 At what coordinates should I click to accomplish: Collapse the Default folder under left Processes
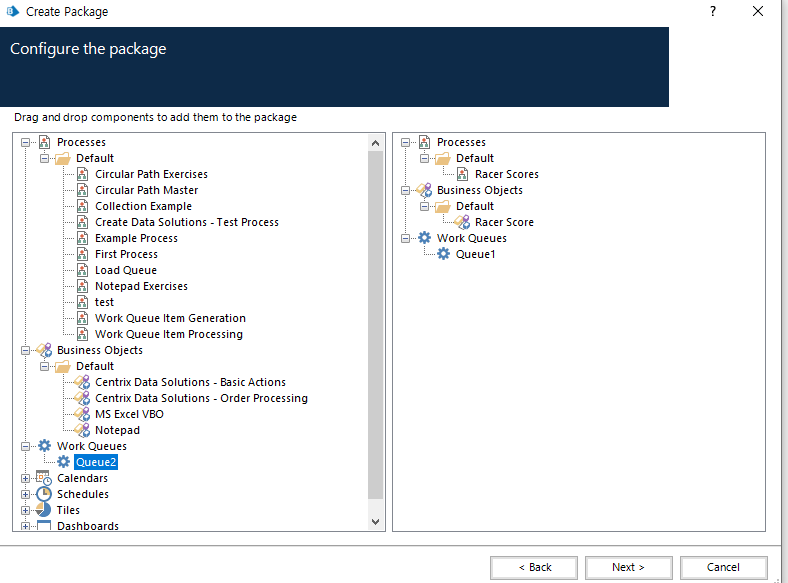[x=44, y=159]
